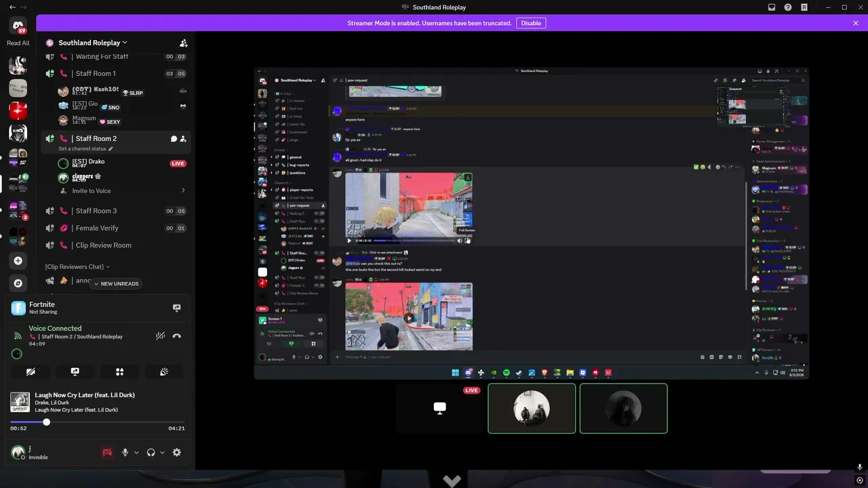The height and width of the screenshot is (488, 868).
Task: Click the Read All label
Action: (18, 43)
